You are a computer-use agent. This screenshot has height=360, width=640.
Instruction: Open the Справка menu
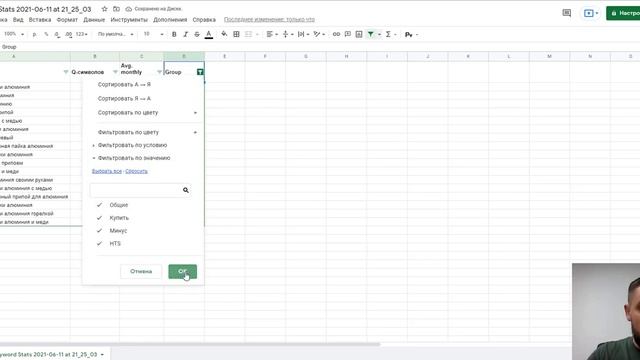coord(204,20)
